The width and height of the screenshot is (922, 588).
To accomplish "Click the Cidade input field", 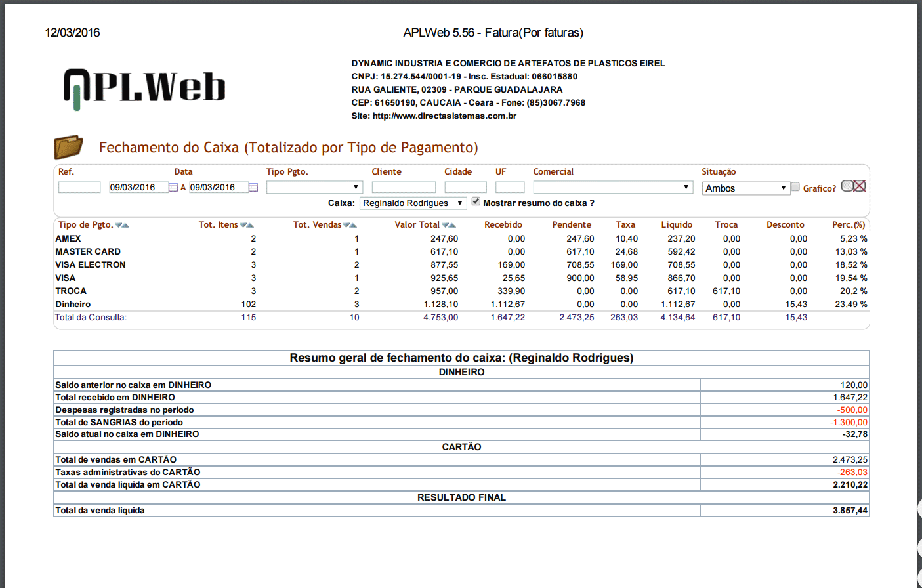I will coord(465,188).
